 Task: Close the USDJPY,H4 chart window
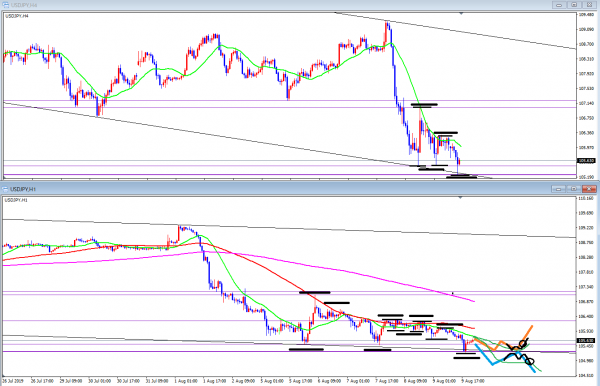click(x=589, y=5)
